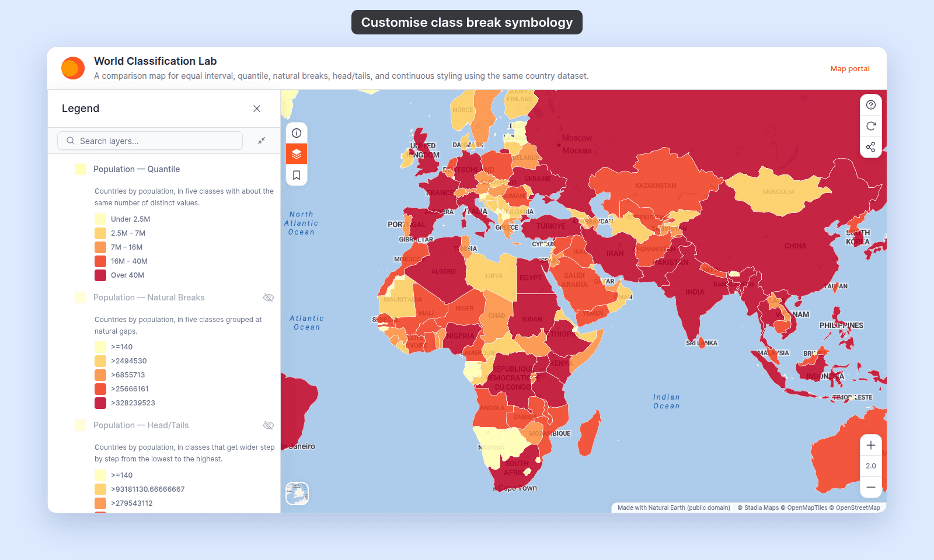Open the bookmarks icon
The height and width of the screenshot is (560, 934).
[x=297, y=175]
